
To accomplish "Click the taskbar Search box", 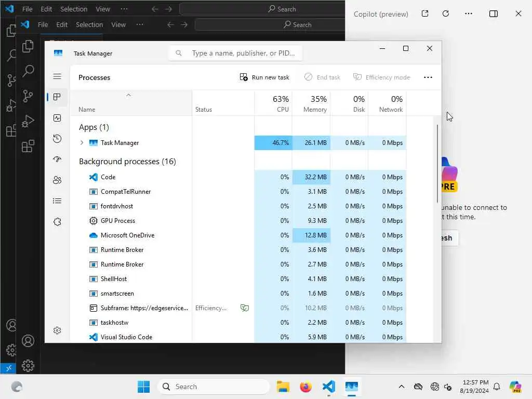I will coord(214,387).
